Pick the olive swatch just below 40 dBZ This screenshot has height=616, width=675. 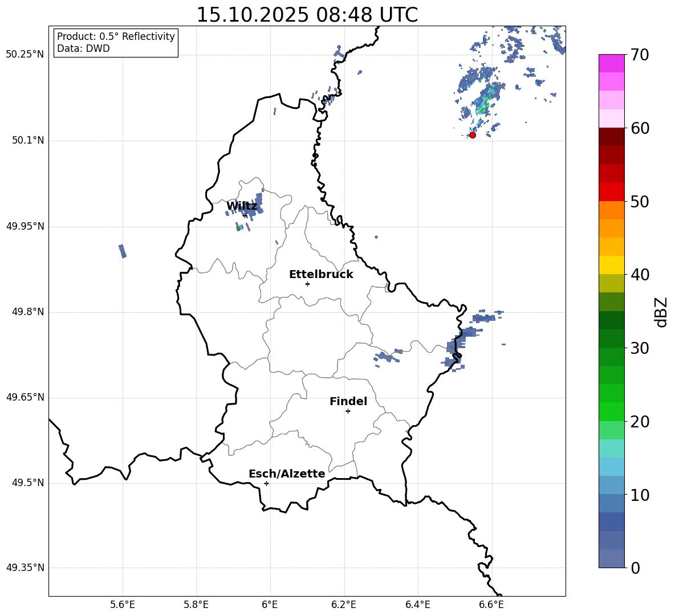coord(611,283)
